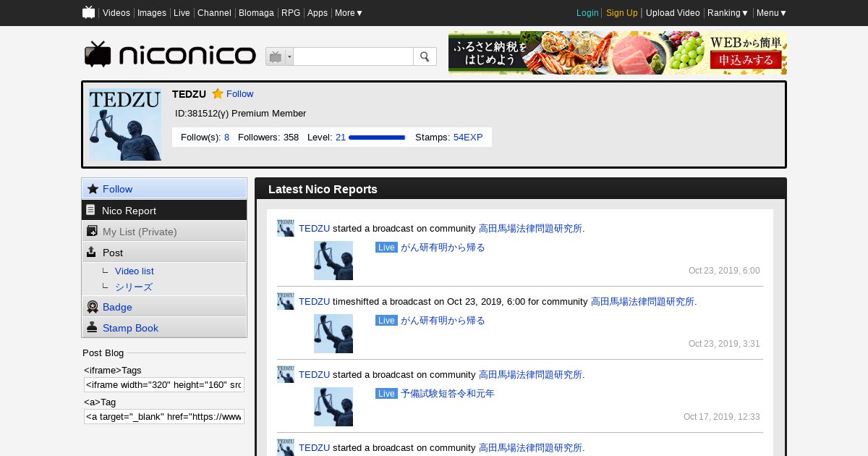The image size is (868, 456).
Task: Open community link in timeshifted report
Action: 642,302
